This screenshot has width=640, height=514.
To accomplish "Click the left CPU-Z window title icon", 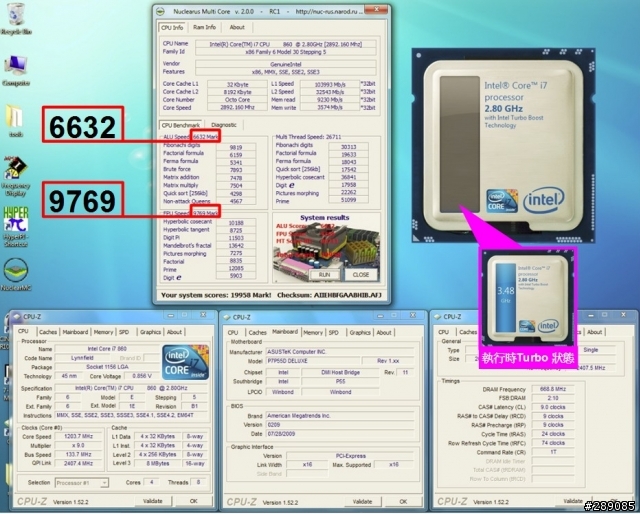I will coord(16,316).
